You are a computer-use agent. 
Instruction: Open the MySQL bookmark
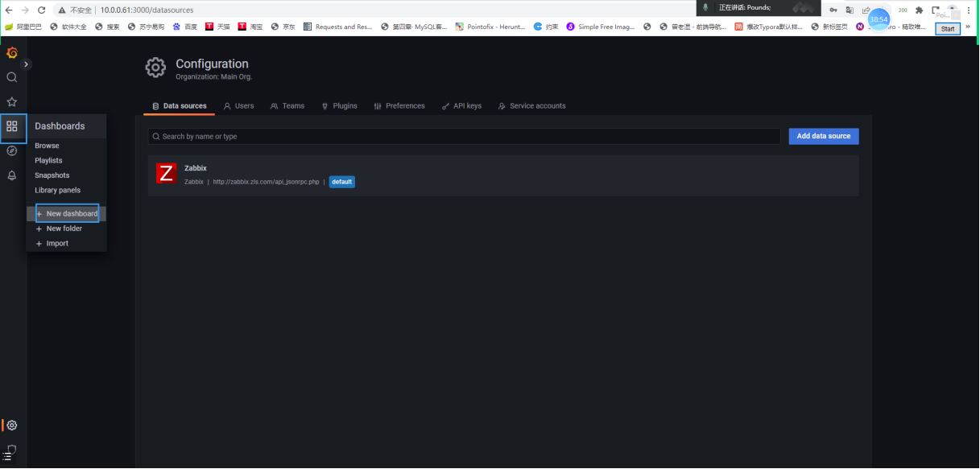[x=414, y=27]
